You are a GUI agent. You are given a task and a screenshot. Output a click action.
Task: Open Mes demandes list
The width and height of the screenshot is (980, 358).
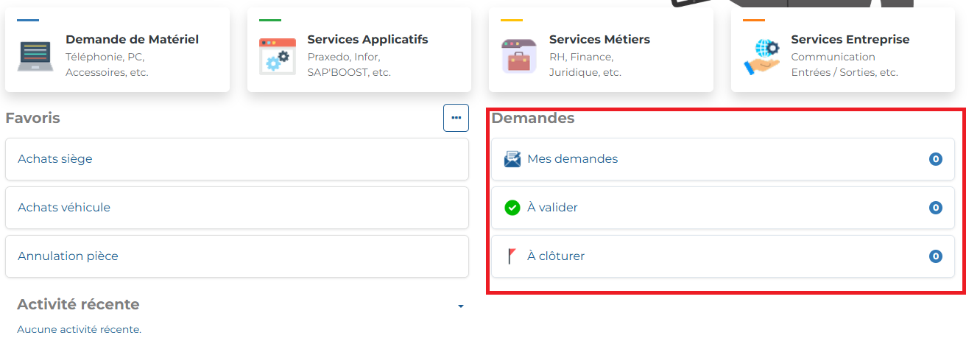[x=723, y=159]
